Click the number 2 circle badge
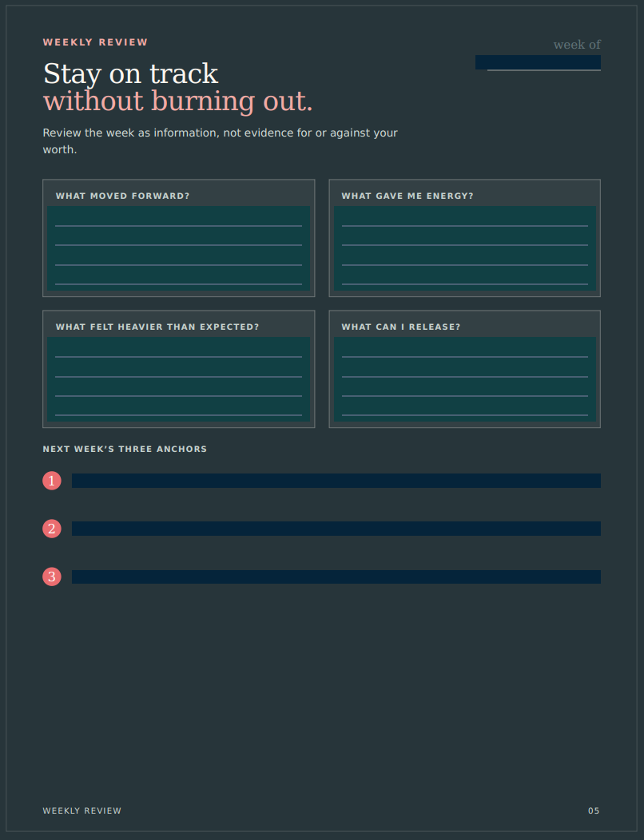 pyautogui.click(x=52, y=529)
